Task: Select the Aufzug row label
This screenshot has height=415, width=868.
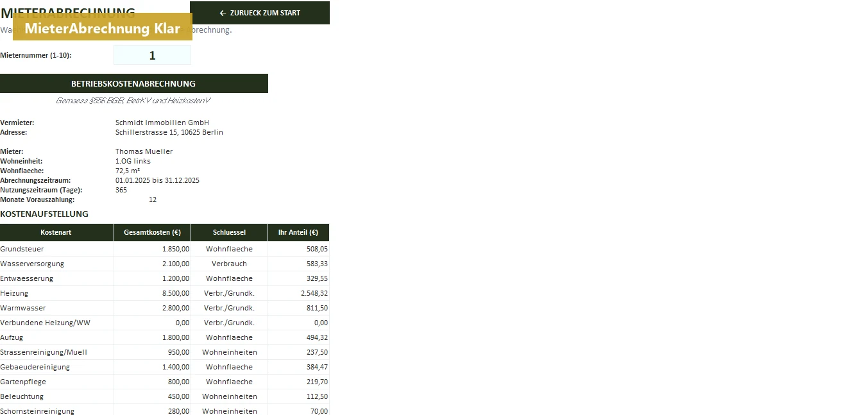Action: [x=11, y=337]
